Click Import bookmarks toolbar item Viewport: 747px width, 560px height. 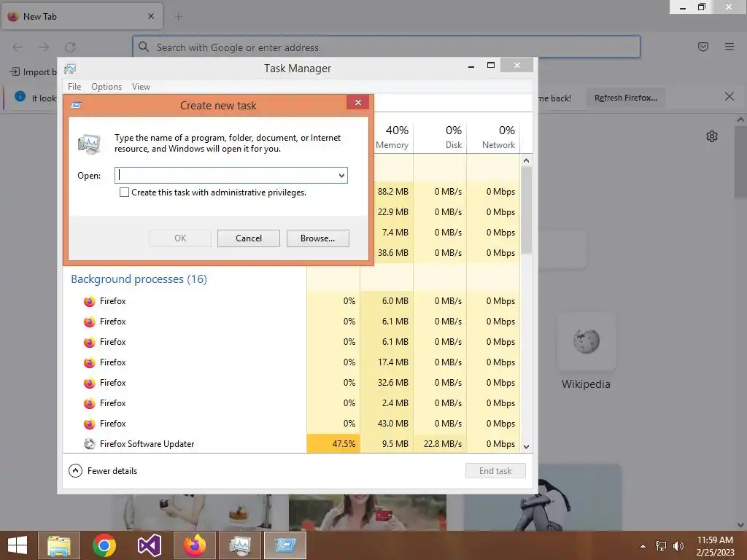point(32,72)
